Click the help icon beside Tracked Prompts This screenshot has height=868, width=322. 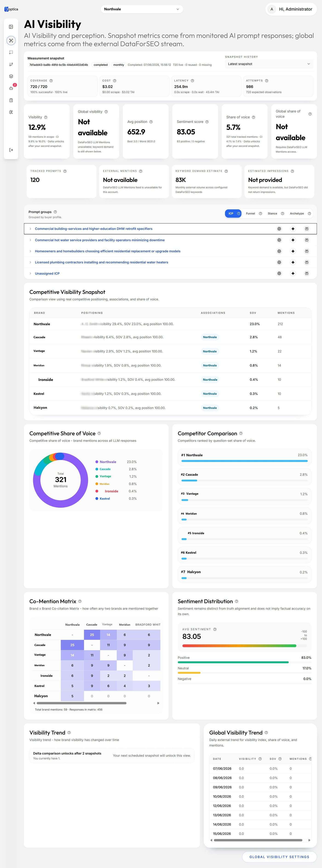coord(65,171)
